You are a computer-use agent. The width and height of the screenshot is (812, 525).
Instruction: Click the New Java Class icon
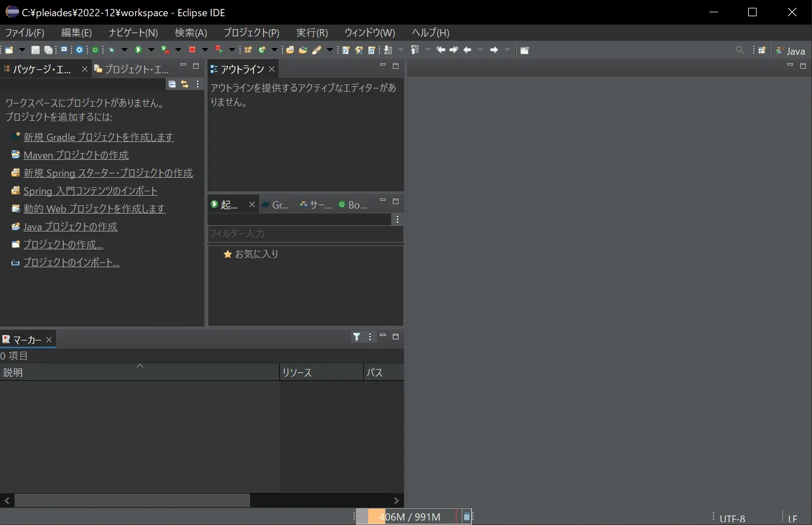point(262,50)
